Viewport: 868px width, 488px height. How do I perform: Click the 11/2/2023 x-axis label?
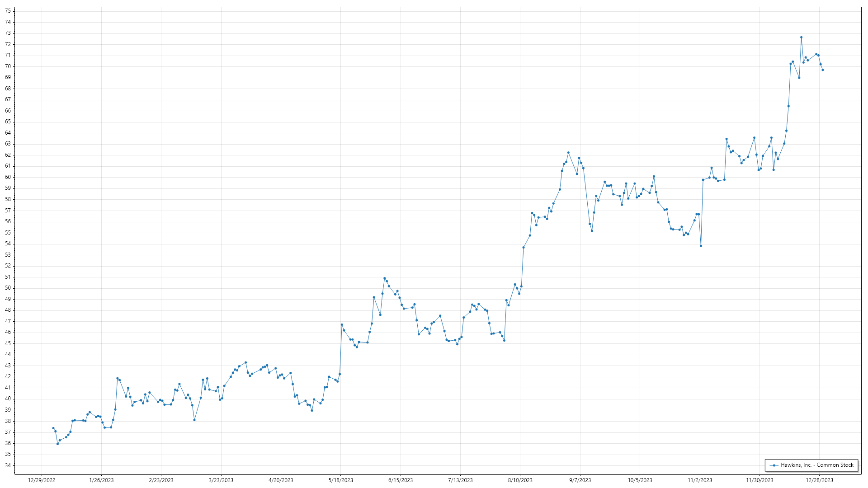click(699, 480)
